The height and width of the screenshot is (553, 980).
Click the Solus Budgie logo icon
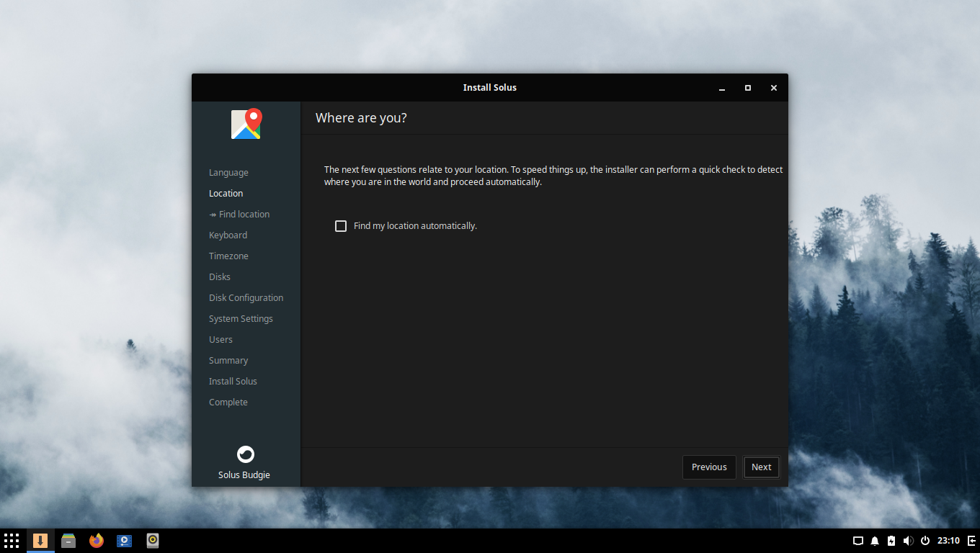coord(246,454)
